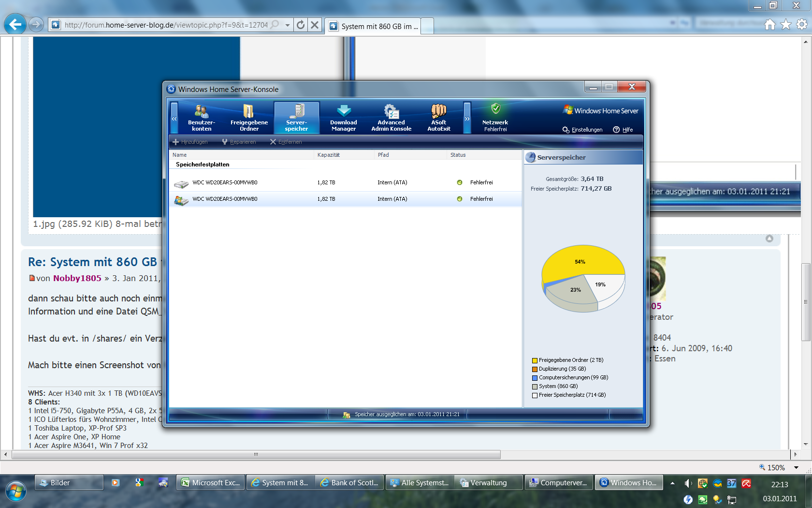This screenshot has height=508, width=812.
Task: Switch to Alle Systemsteuerung taskbar button
Action: click(420, 483)
